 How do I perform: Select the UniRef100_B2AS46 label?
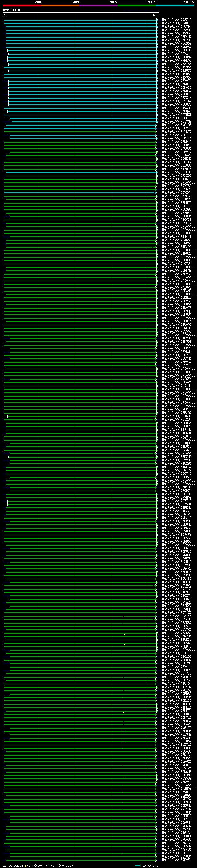(177, 643)
